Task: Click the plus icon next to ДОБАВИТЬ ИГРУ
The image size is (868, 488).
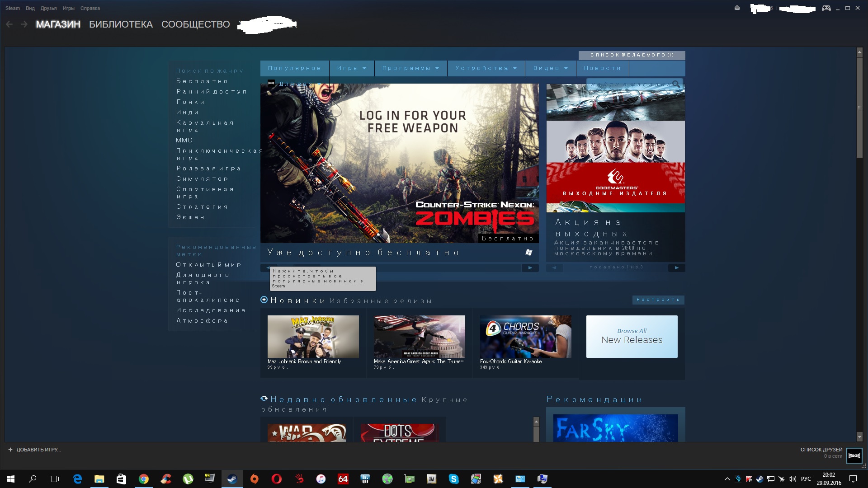Action: [x=10, y=450]
